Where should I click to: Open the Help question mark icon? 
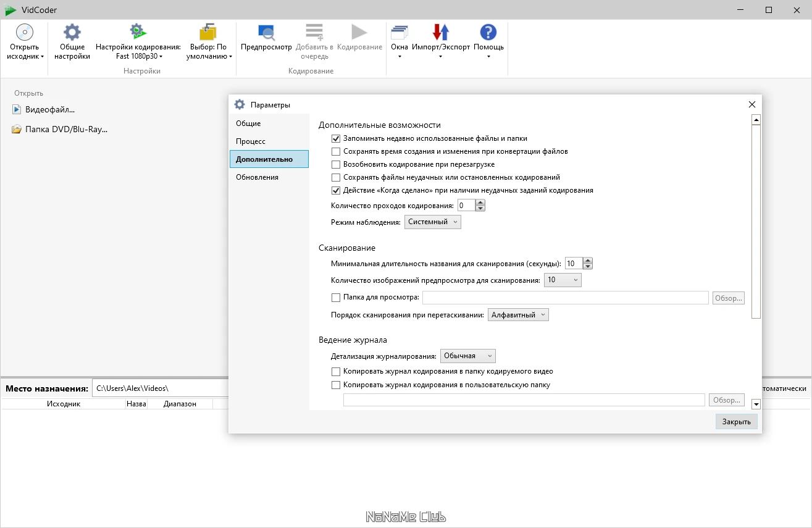pos(488,32)
